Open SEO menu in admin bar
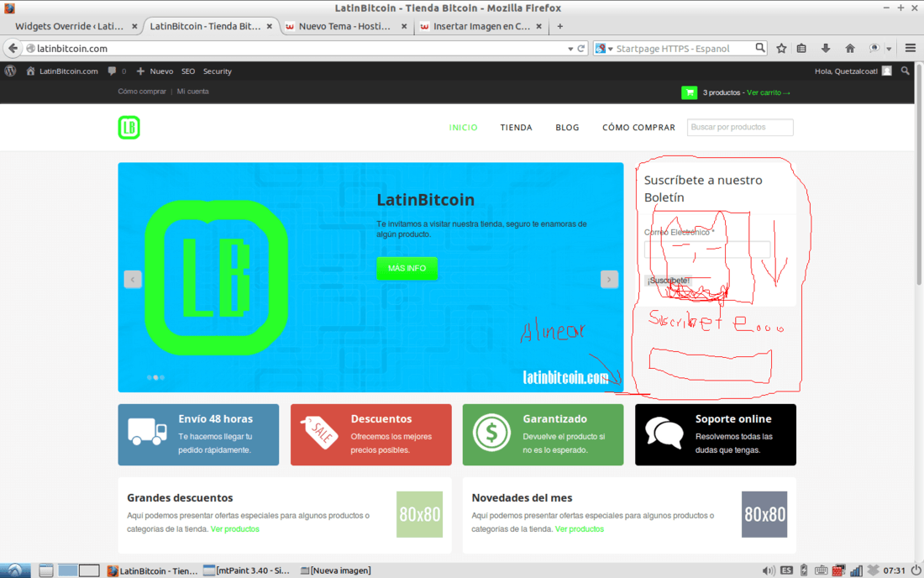The width and height of the screenshot is (924, 578). click(x=188, y=71)
